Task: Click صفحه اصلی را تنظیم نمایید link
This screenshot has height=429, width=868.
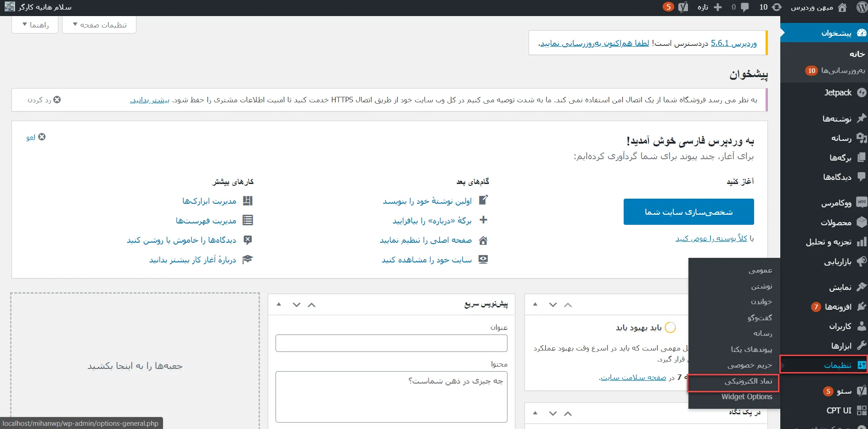Action: (x=426, y=240)
